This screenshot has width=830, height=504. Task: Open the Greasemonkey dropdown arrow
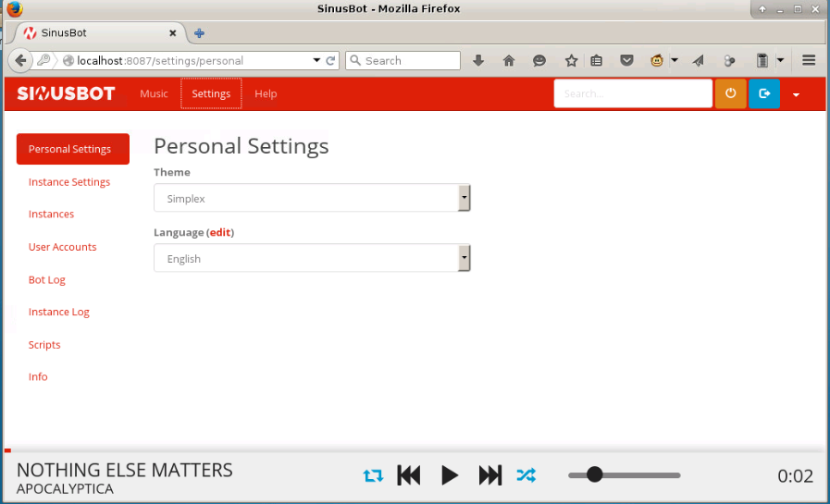(x=675, y=60)
